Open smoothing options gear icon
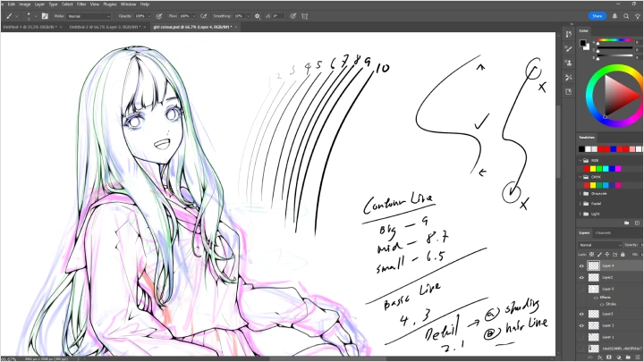The height and width of the screenshot is (362, 644). [x=258, y=16]
